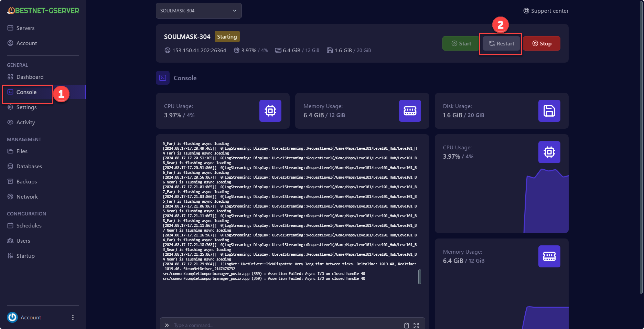644x329 pixels.
Task: Click the command prompt chevrons icon
Action: coord(167,325)
